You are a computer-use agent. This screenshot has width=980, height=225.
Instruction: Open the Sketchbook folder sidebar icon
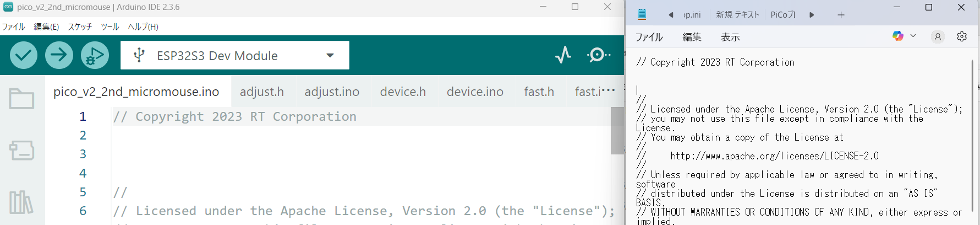[21, 99]
